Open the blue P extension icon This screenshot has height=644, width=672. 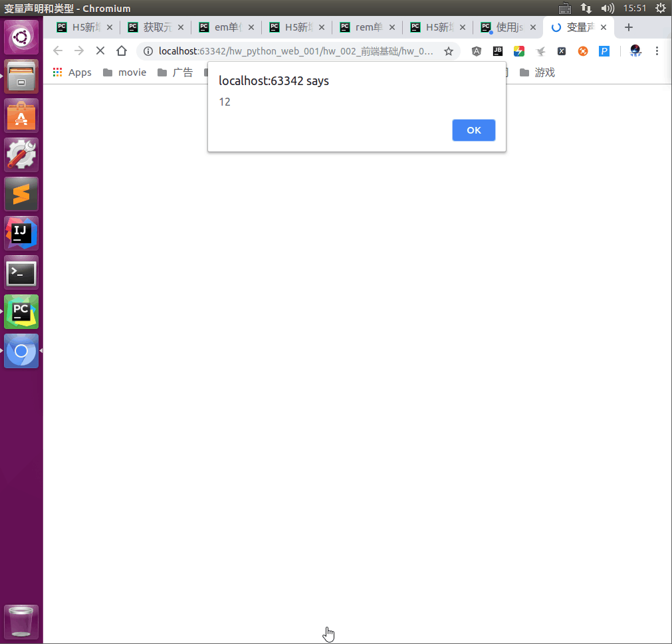[x=604, y=51]
